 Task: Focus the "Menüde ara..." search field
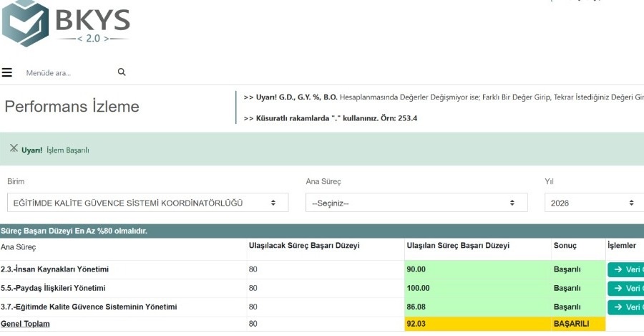tap(68, 73)
